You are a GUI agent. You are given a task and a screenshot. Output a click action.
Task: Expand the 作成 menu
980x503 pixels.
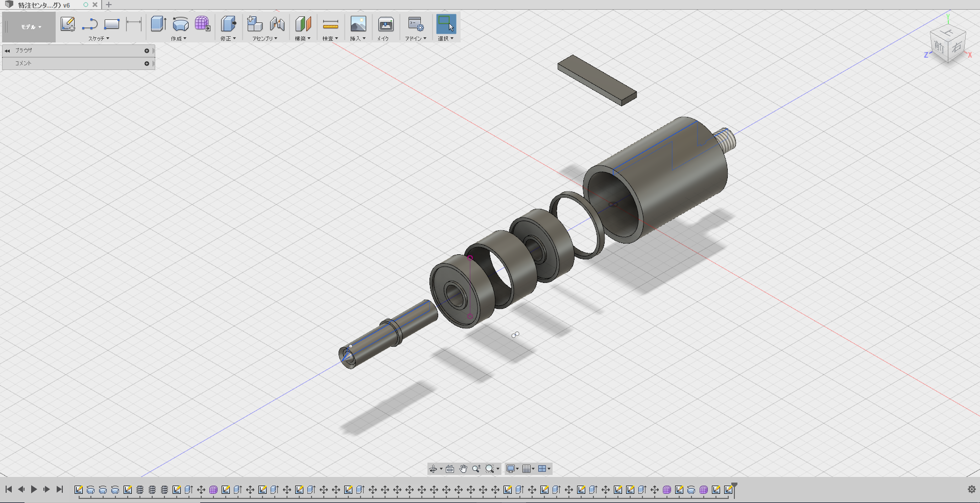(x=179, y=38)
